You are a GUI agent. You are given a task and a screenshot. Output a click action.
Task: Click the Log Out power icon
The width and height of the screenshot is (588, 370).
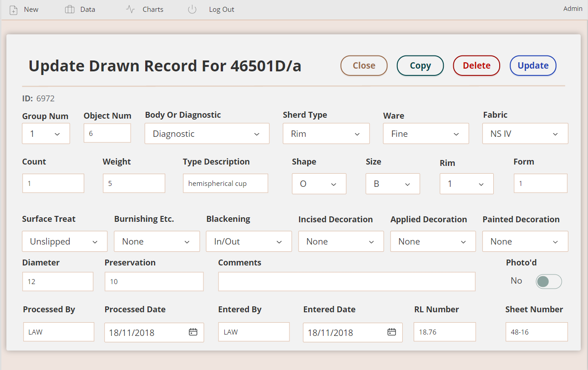click(192, 10)
